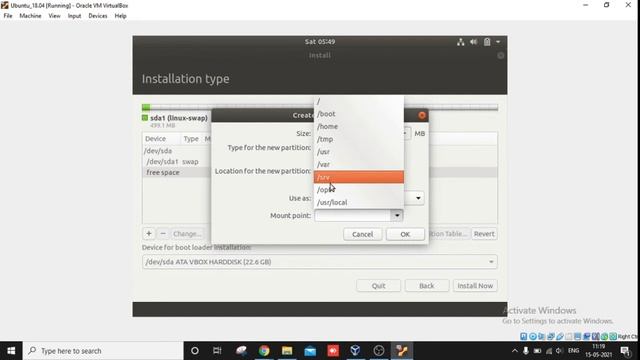Open Google Chrome from the taskbar
Viewport: 640px width, 360px height.
tap(264, 351)
